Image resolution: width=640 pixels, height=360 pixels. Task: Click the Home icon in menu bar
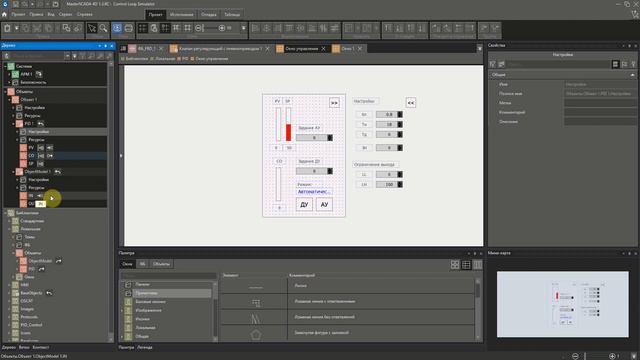click(x=4, y=14)
